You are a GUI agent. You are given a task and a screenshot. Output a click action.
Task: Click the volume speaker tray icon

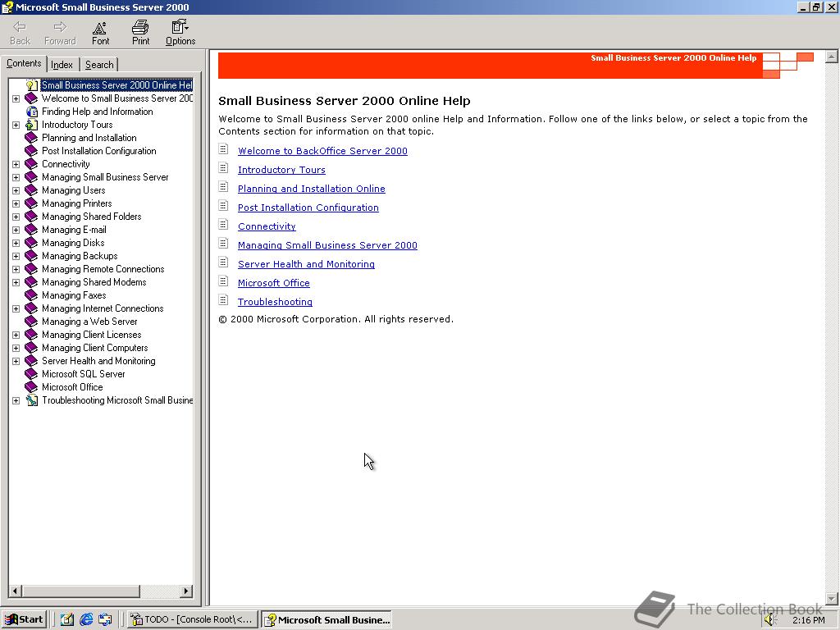coord(769,620)
